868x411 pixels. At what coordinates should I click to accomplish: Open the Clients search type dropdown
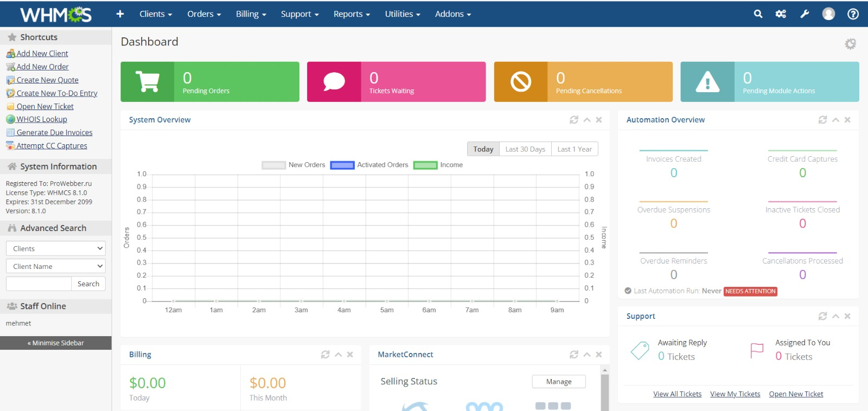coord(55,248)
